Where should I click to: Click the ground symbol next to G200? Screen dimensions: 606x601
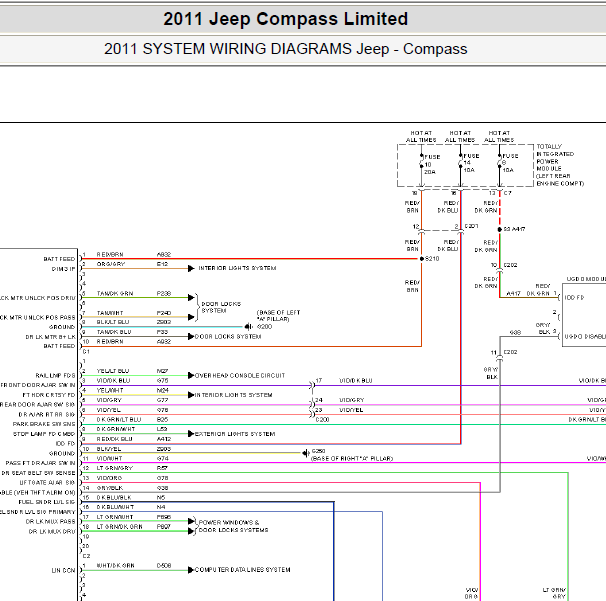249,327
